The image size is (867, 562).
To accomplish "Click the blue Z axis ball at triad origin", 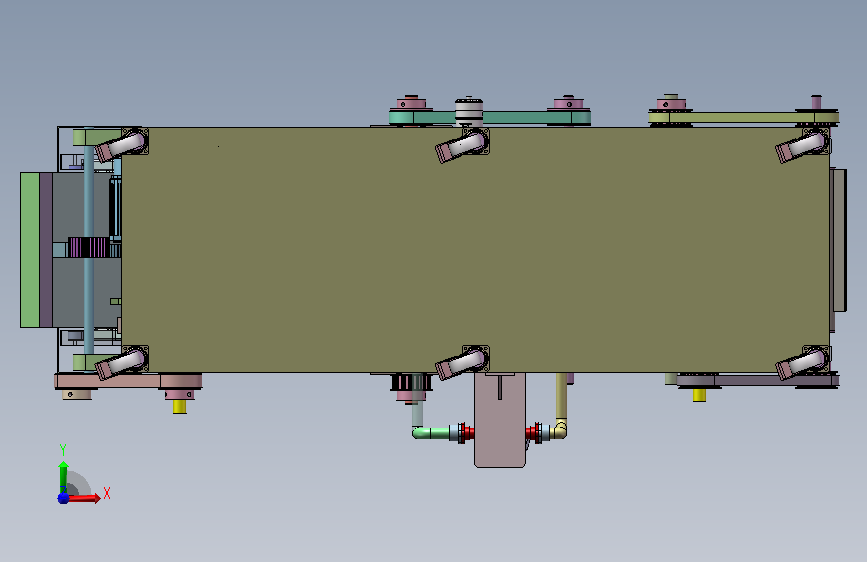I will [63, 498].
